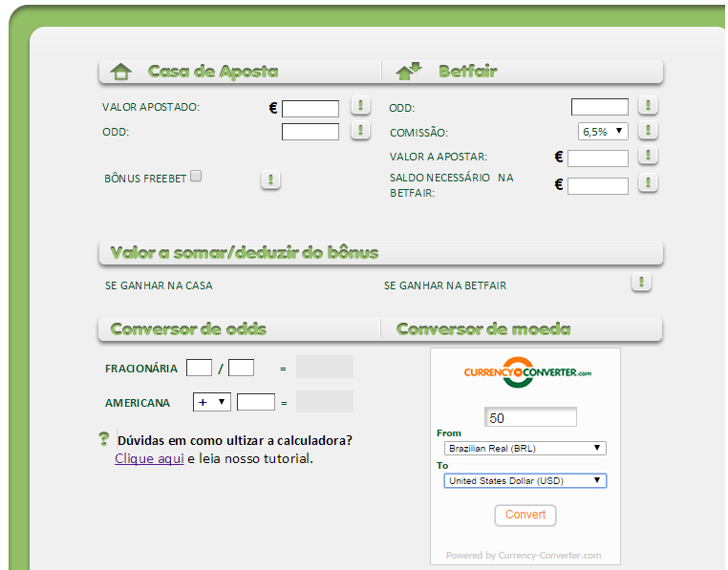Open the info tip for Bônus Freebet
This screenshot has height=570, width=728.
[x=270, y=179]
